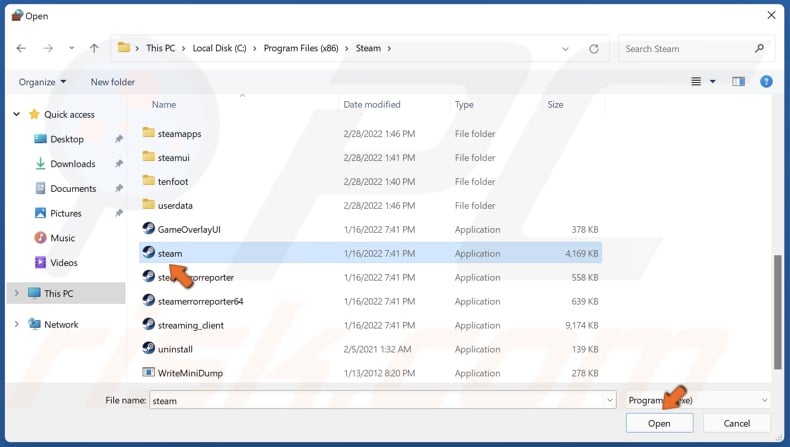Click the Cancel button
Image resolution: width=790 pixels, height=447 pixels.
tap(738, 424)
